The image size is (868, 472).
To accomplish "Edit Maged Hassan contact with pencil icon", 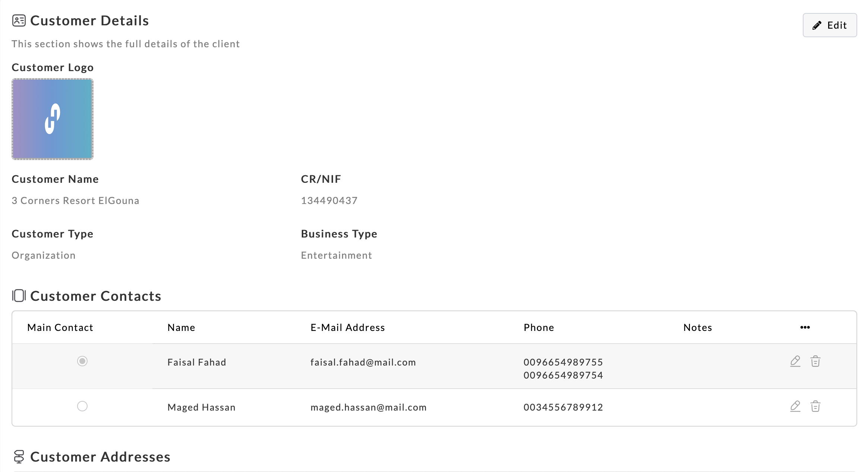I will [795, 406].
